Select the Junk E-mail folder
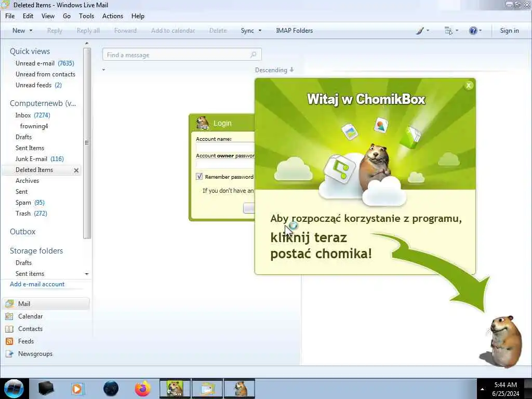Screen dimensions: 532x399 (x=39, y=159)
